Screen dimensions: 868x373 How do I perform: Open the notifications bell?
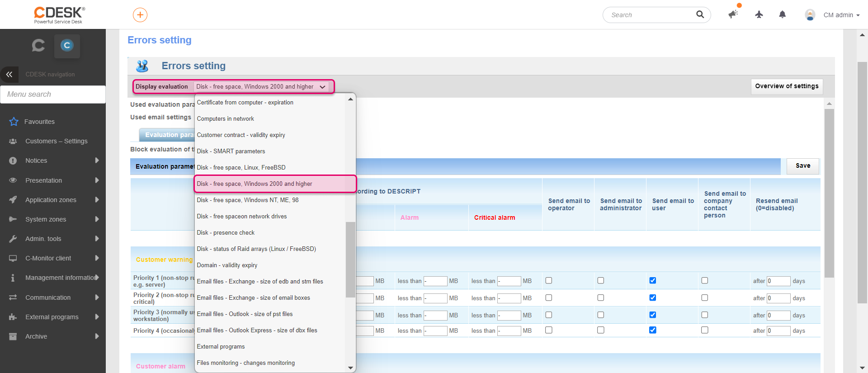(x=783, y=14)
